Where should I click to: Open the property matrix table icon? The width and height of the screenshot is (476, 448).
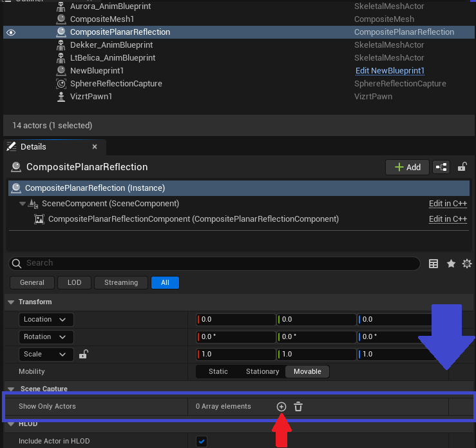[x=433, y=264]
